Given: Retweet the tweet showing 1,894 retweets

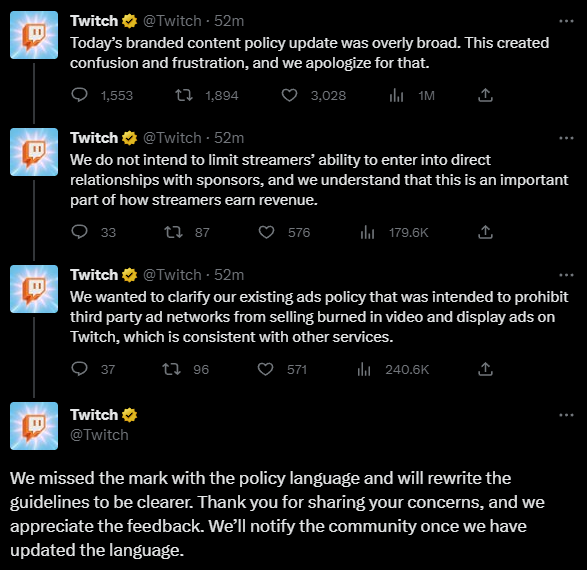Looking at the screenshot, I should [x=184, y=95].
